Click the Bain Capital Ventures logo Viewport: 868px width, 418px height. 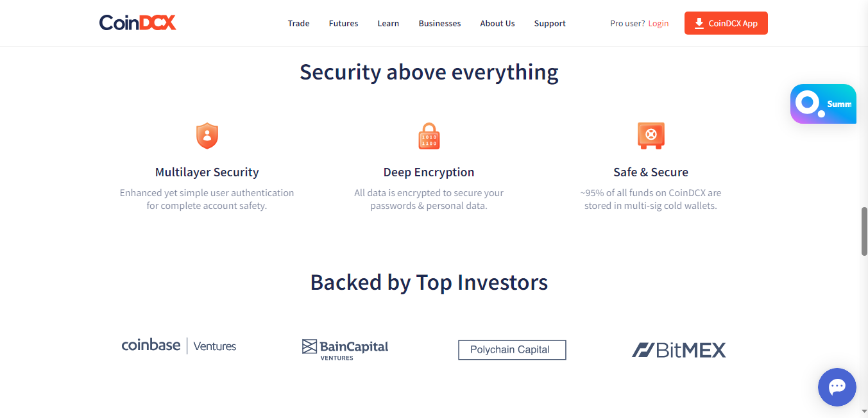coord(345,349)
